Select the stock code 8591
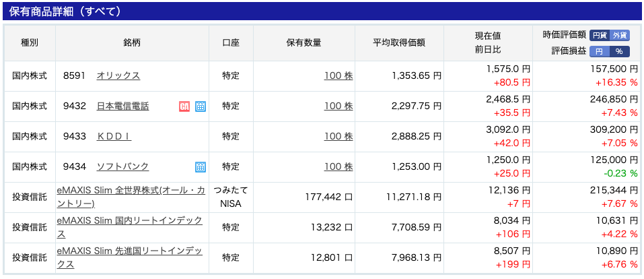Viewport: 644px width, 279px height. tap(74, 75)
